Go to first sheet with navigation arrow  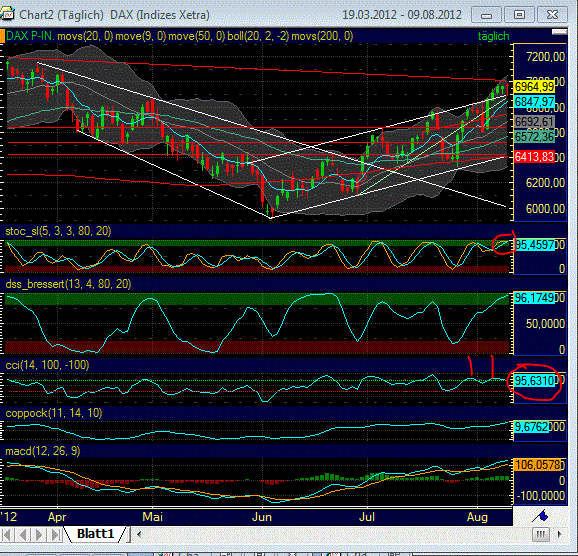pyautogui.click(x=7, y=534)
